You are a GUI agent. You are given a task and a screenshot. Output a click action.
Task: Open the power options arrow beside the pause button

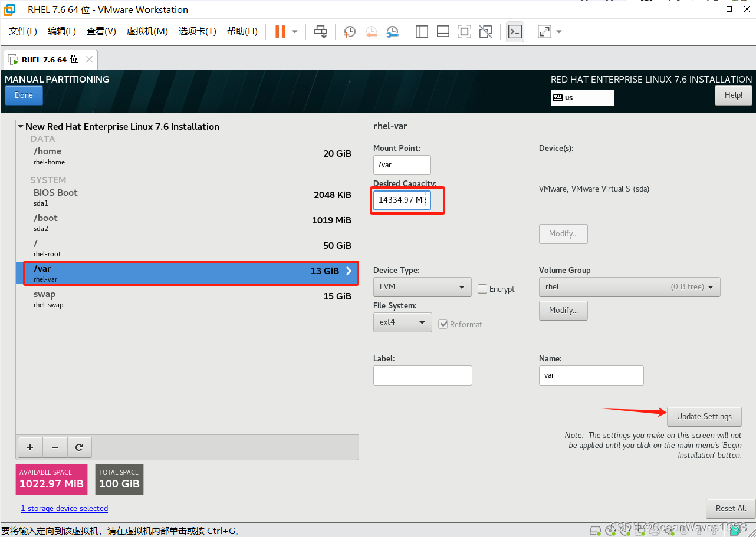point(295,31)
